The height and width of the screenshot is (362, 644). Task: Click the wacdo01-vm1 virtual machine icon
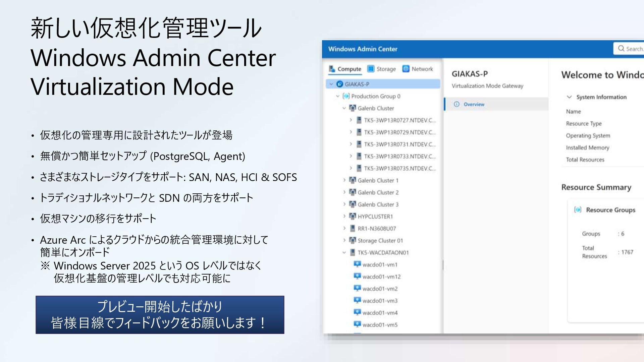tap(357, 264)
